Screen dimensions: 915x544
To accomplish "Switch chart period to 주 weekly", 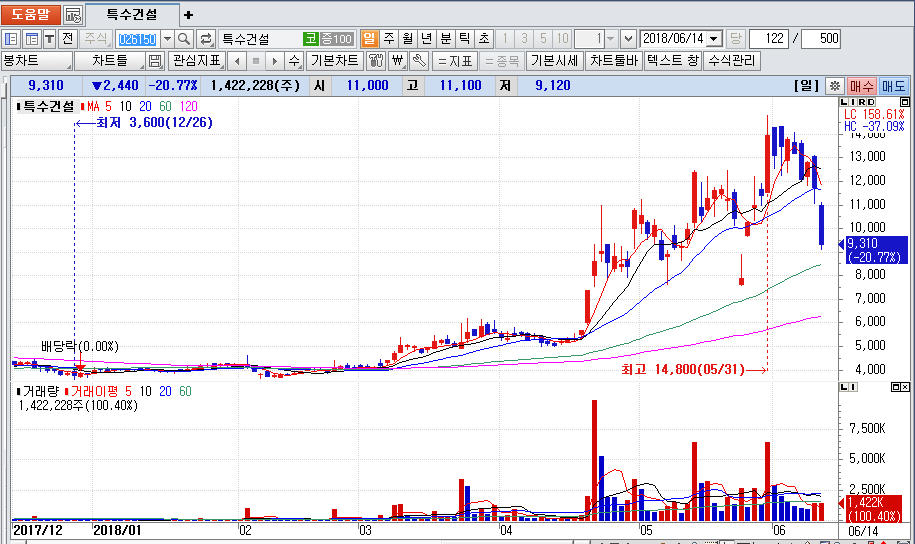I will click(388, 39).
